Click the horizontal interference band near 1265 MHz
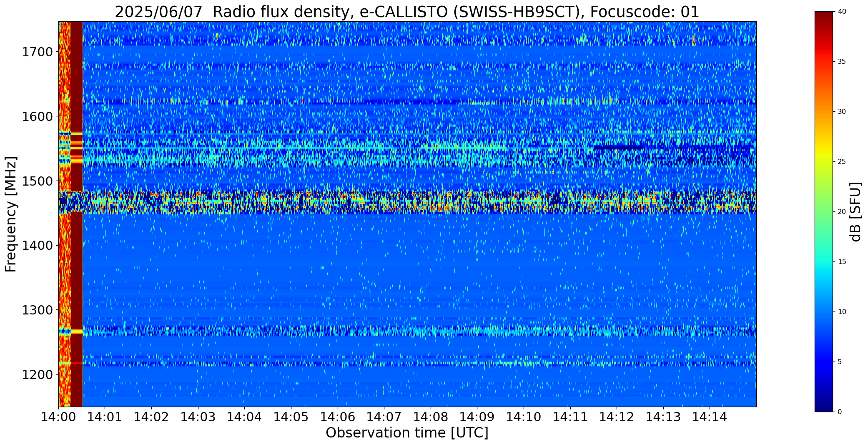Viewport: 868px width, 445px height. coord(407,331)
